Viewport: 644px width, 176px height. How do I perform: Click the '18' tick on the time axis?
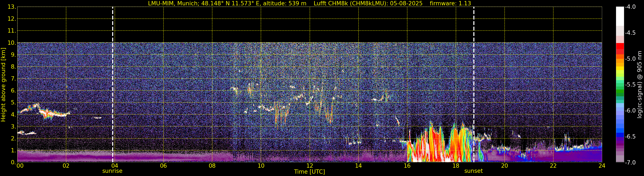pos(456,166)
